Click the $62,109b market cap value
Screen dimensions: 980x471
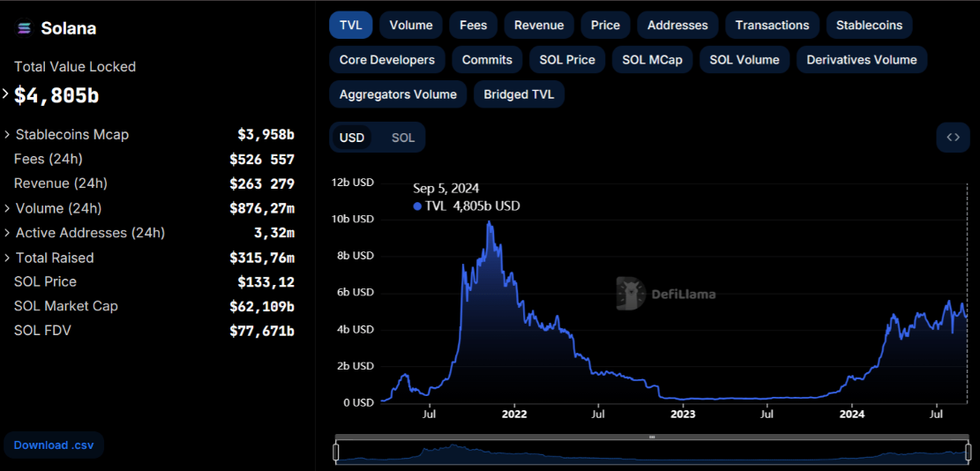(262, 306)
